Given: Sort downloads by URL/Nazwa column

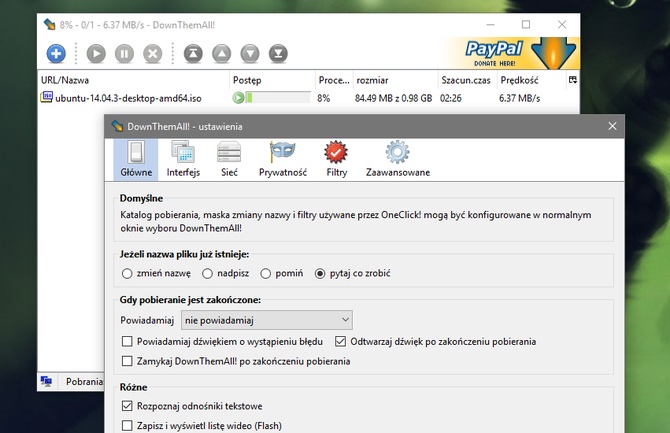Looking at the screenshot, I should 133,80.
